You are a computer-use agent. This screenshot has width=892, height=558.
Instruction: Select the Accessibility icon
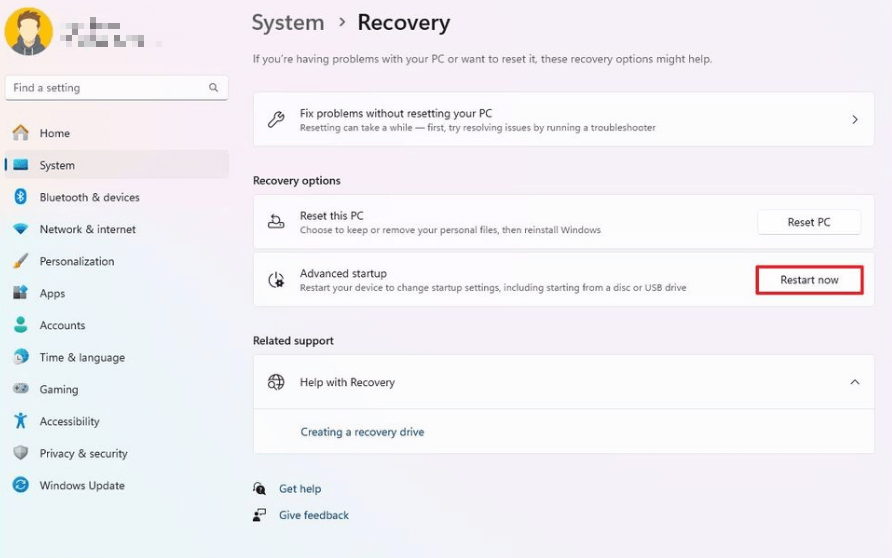point(20,421)
